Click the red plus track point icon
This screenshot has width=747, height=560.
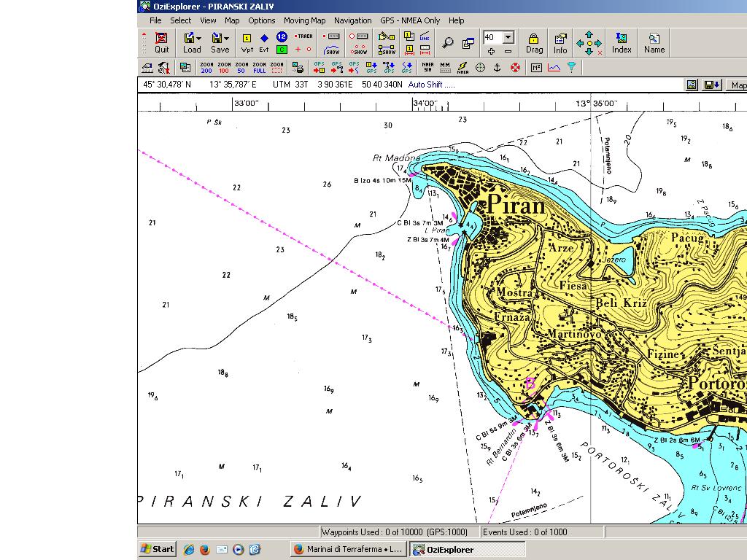tap(298, 49)
